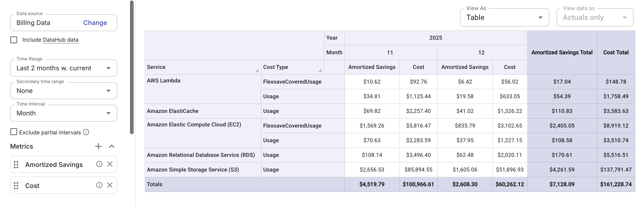Open info for the Cost metric
This screenshot has width=644, height=207.
click(99, 185)
